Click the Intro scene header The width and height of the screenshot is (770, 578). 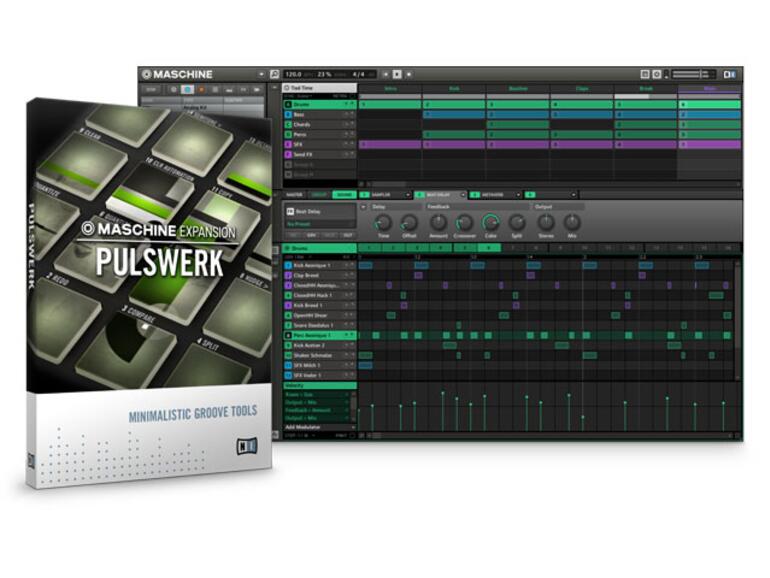pos(390,88)
